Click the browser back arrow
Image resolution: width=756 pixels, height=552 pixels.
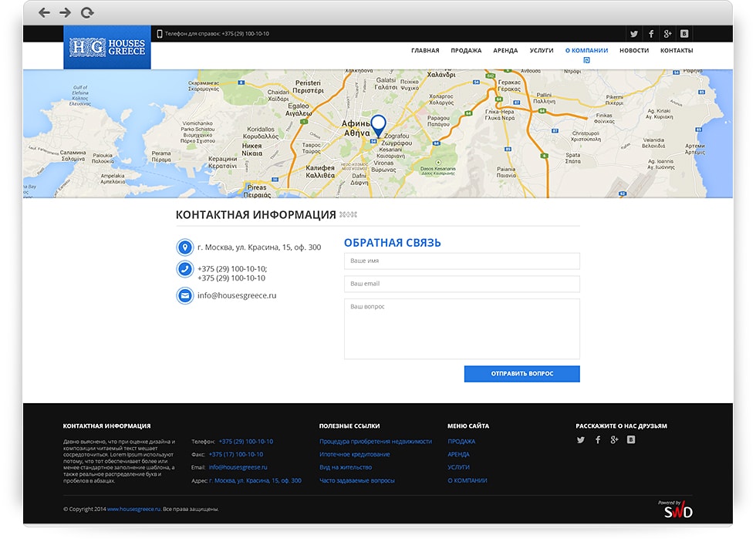[44, 12]
